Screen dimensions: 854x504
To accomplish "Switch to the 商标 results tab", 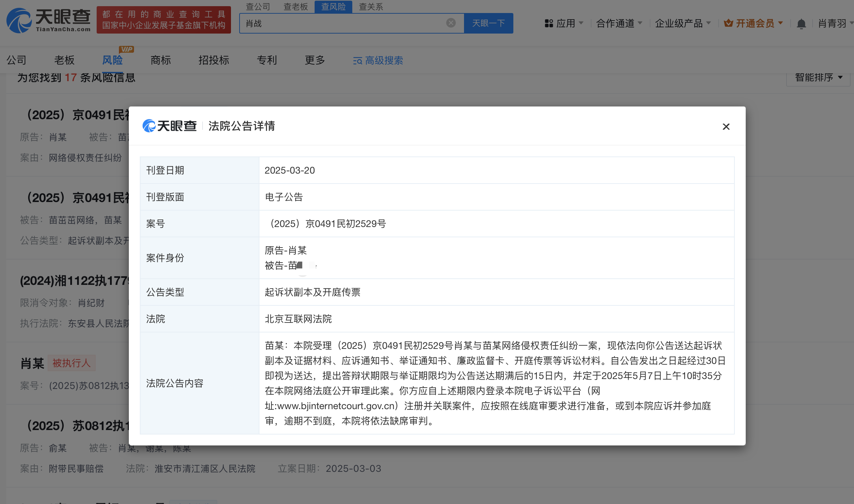I will tap(160, 60).
